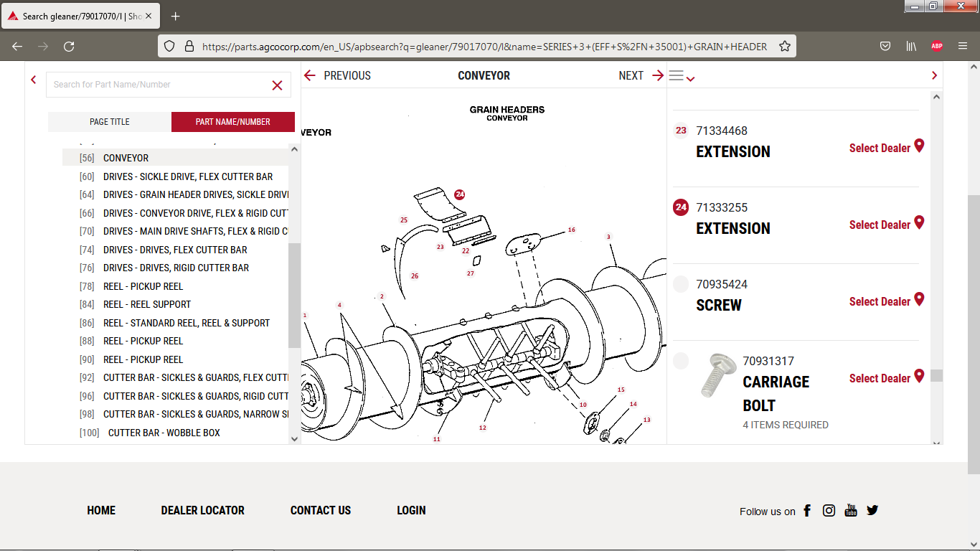
Task: Open DRIVES - MAIN DRIVE SHAFTS page
Action: pyautogui.click(x=196, y=231)
